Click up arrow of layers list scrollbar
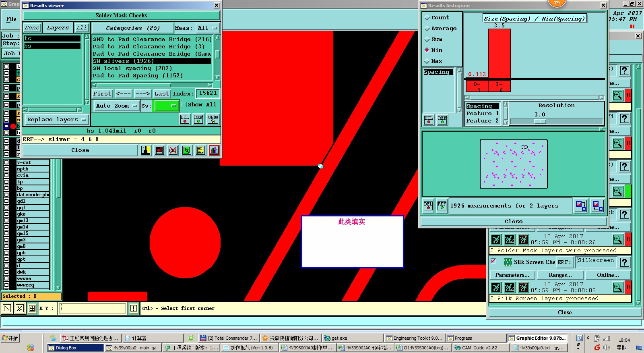The width and height of the screenshot is (644, 353). [x=87, y=37]
